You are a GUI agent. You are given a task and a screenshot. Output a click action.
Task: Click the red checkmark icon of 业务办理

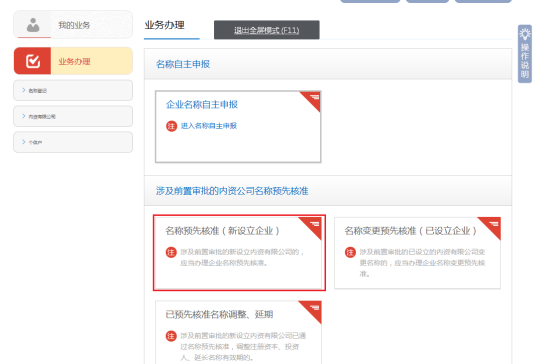[x=33, y=61]
